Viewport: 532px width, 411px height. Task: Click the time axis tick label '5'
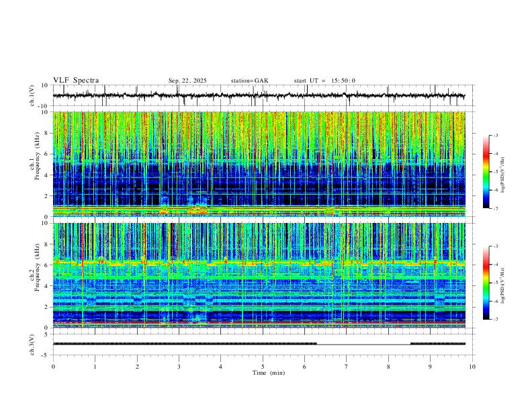coord(263,367)
